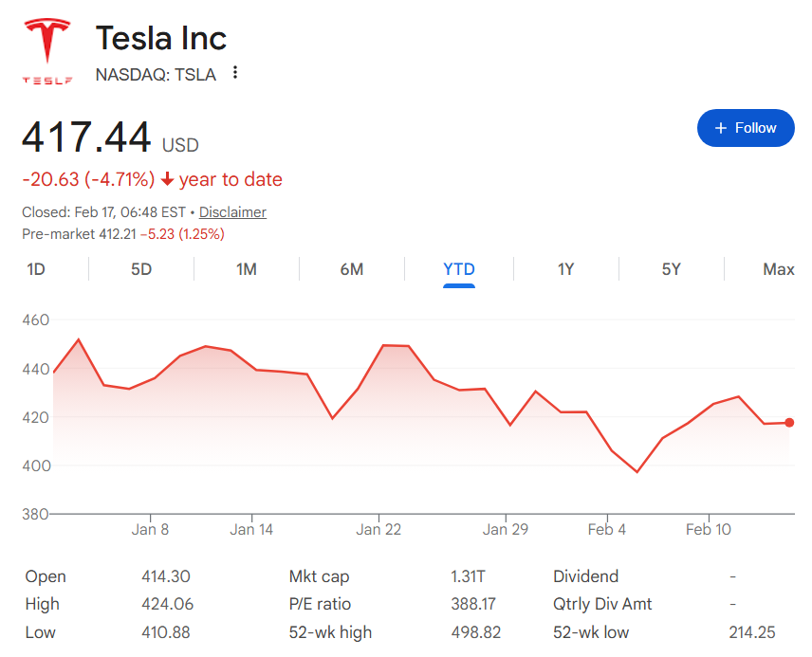Click the latest price point marker on the chart
812x657 pixels.
[x=790, y=423]
